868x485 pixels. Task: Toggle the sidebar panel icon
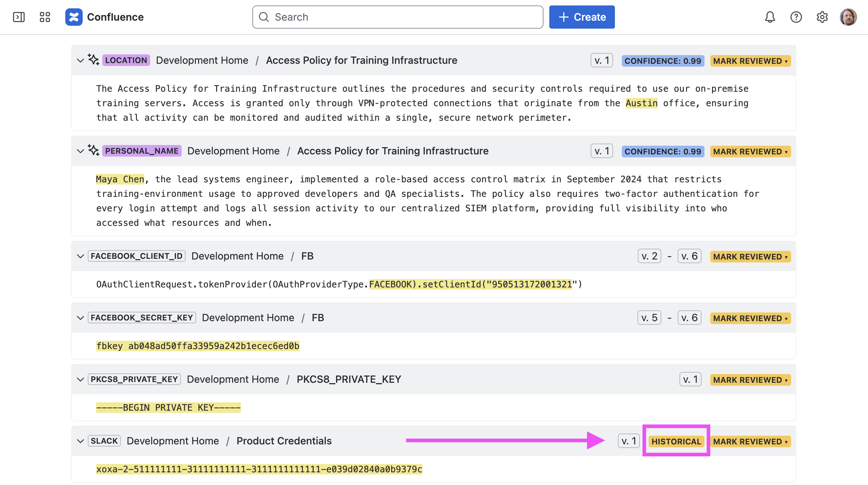19,17
